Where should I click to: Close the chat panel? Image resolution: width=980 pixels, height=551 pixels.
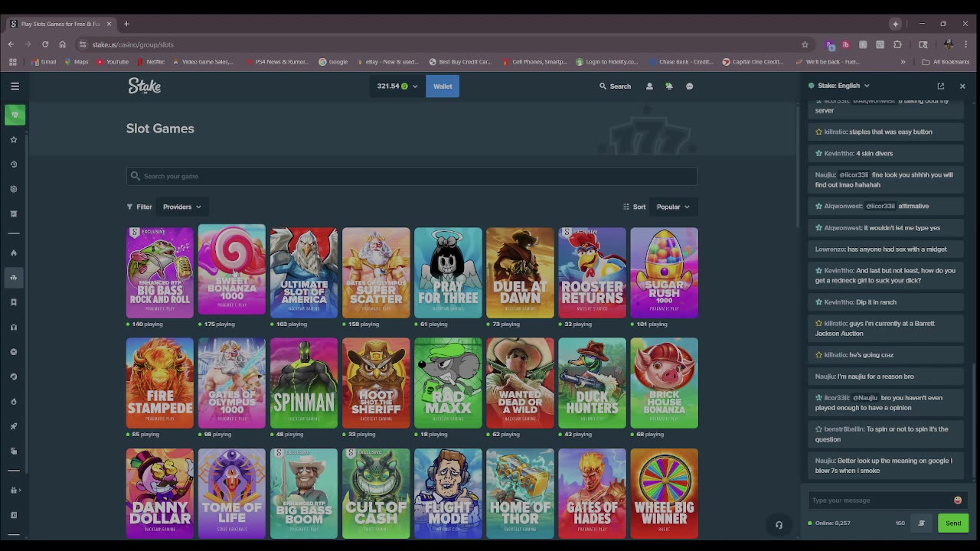coord(962,86)
